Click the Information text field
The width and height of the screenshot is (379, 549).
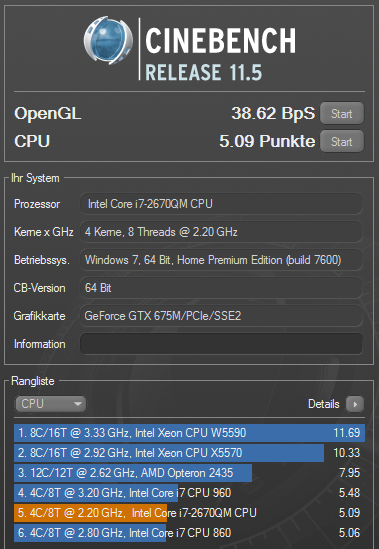tap(221, 344)
